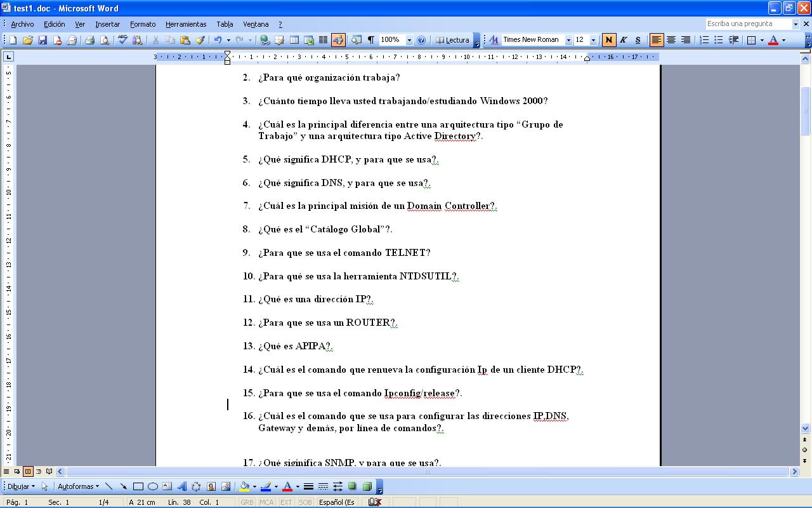This screenshot has height=508, width=812.
Task: Click the Insert Table icon
Action: (x=294, y=40)
